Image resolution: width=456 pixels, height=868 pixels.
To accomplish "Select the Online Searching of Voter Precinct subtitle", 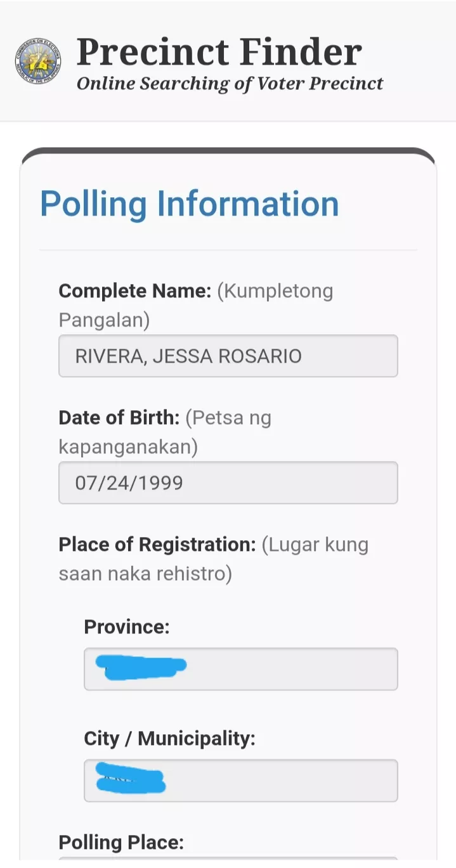I will click(x=230, y=84).
